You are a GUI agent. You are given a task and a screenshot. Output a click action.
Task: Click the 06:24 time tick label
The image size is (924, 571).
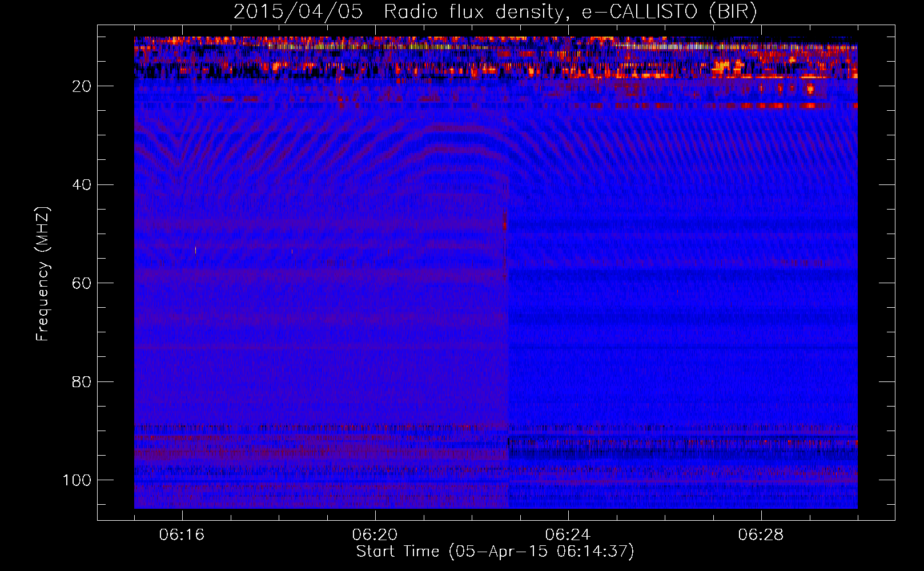point(568,535)
